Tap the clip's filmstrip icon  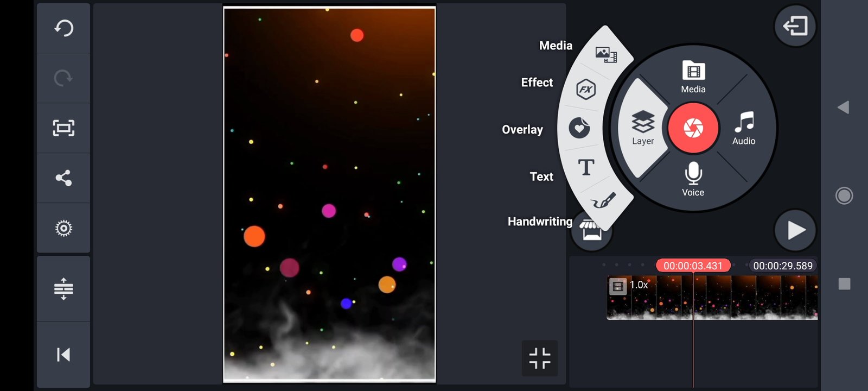tap(617, 286)
